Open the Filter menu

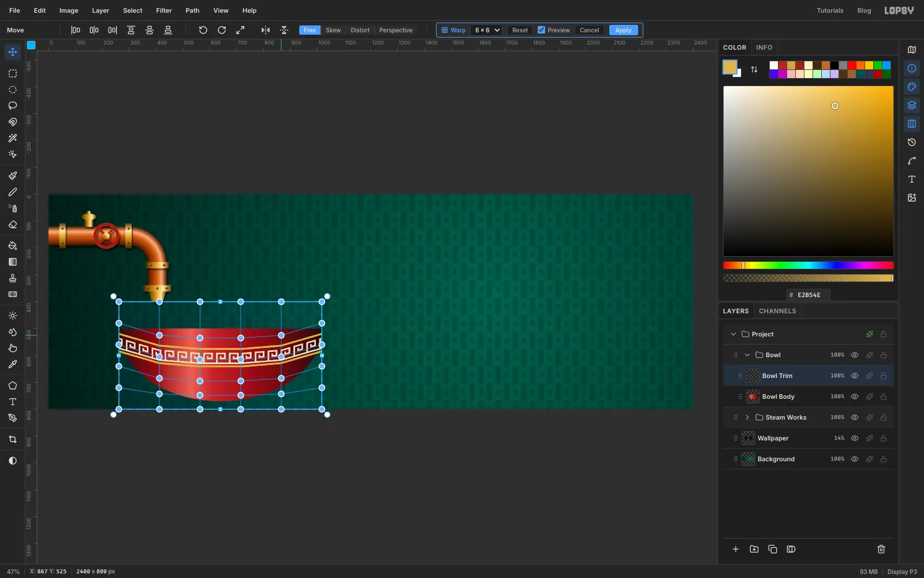(x=164, y=10)
